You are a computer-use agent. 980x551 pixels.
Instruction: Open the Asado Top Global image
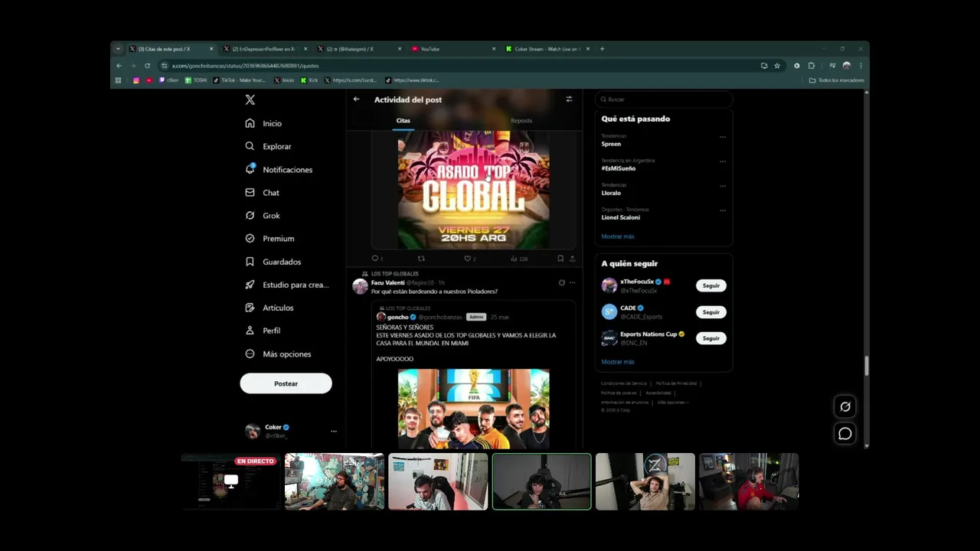tap(473, 189)
